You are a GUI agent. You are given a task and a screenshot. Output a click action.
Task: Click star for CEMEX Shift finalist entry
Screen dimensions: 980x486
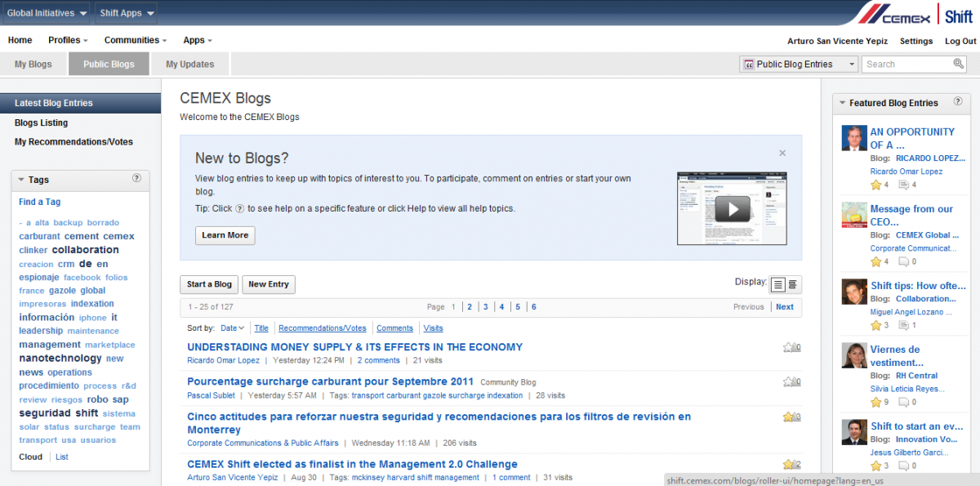coord(788,464)
